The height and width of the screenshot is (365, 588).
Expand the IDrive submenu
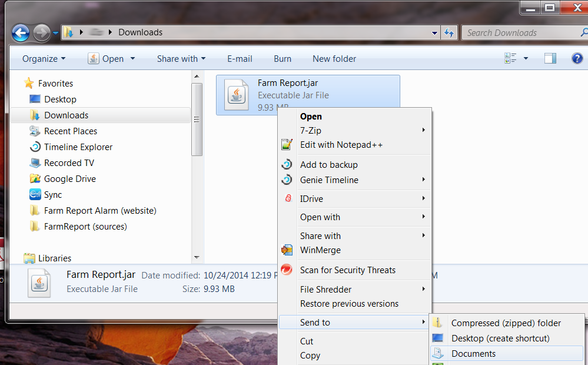[x=355, y=199]
